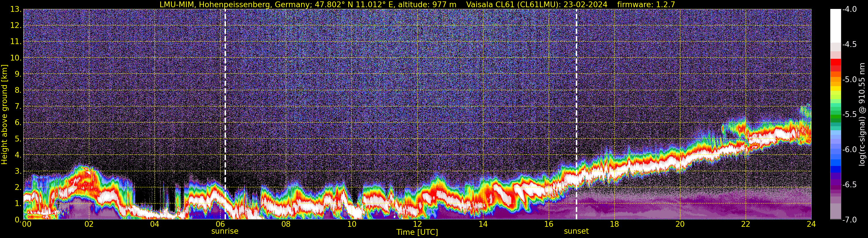Click the time axis tick '02'
This screenshot has width=868, height=238.
click(89, 224)
